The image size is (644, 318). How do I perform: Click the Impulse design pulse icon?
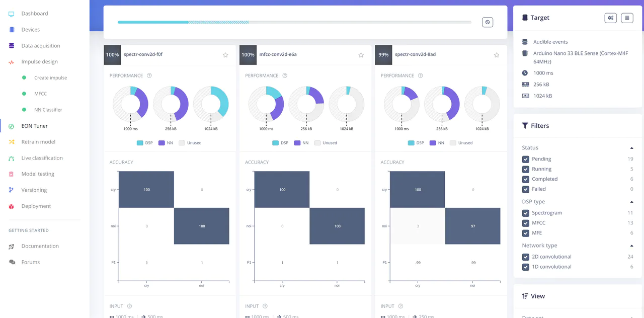(11, 62)
